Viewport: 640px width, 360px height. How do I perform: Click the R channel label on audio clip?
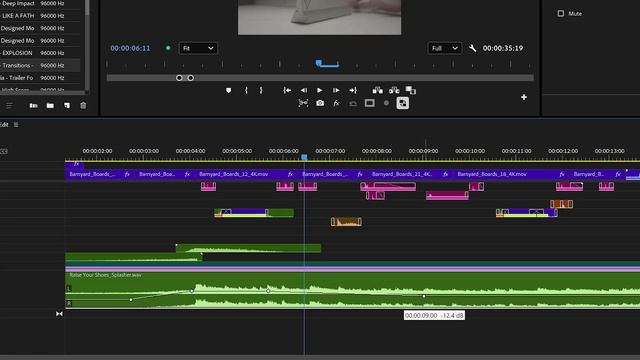[69, 303]
